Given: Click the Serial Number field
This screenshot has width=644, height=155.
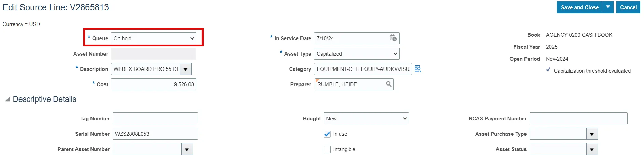Looking at the screenshot, I should pyautogui.click(x=155, y=134).
